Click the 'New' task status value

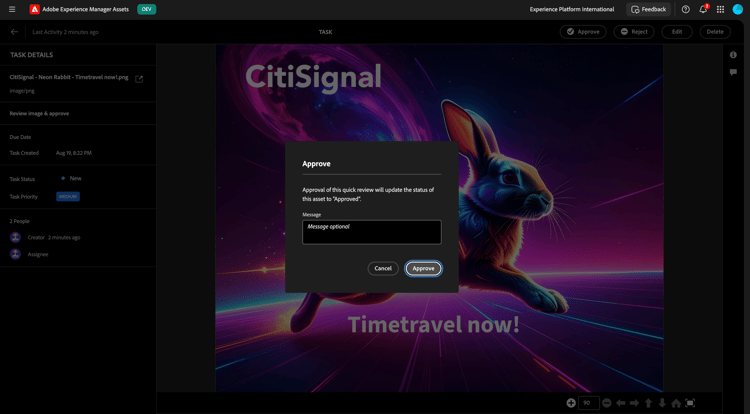pos(76,178)
